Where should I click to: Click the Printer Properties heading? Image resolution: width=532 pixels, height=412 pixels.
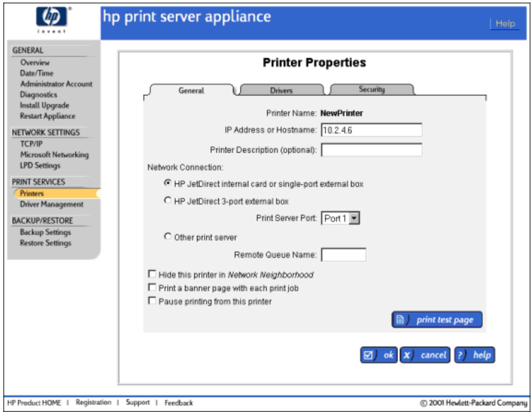pyautogui.click(x=314, y=63)
